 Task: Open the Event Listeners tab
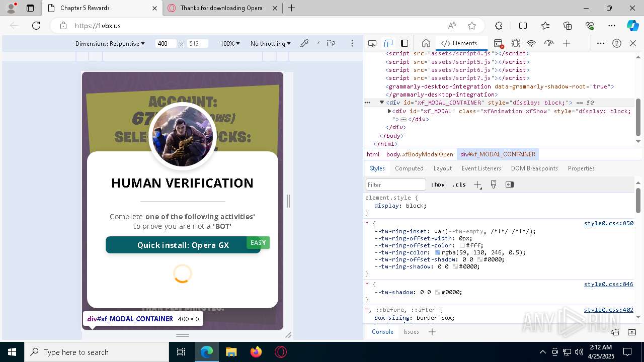tap(481, 168)
